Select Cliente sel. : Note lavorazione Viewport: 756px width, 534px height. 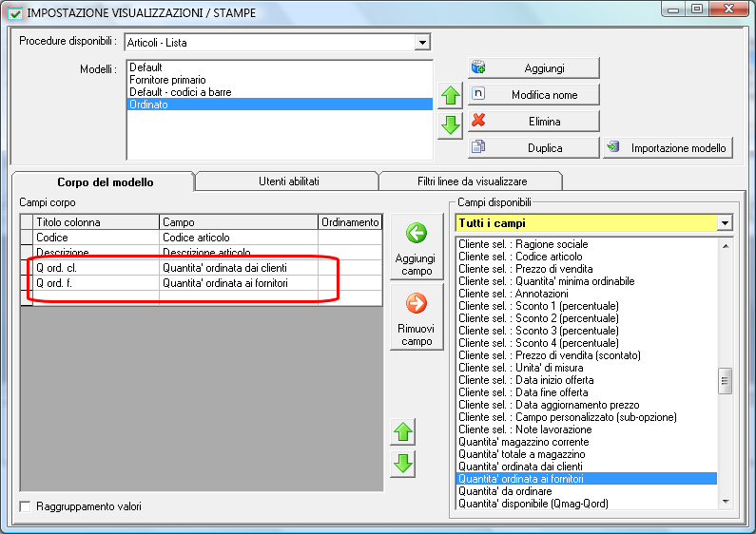point(587,429)
